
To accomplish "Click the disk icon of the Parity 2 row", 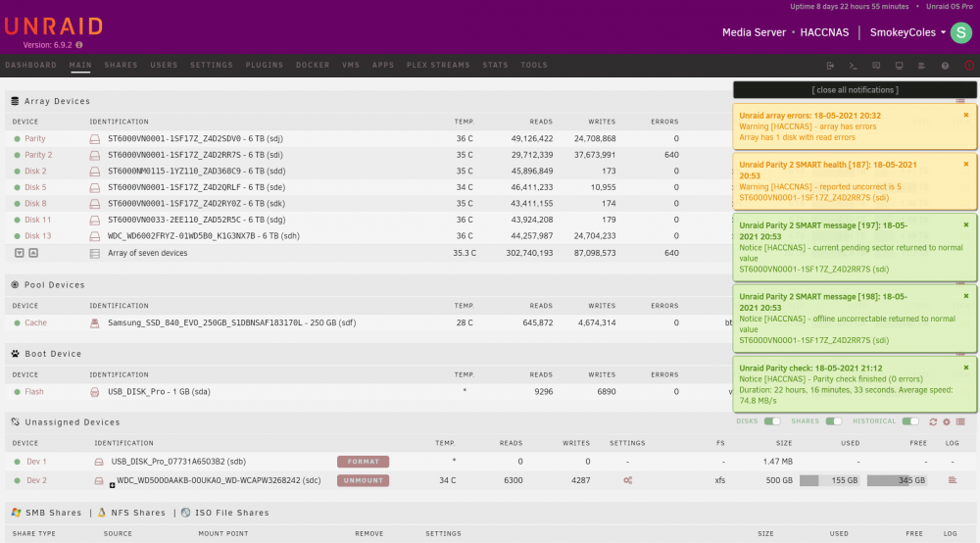I will click(94, 155).
